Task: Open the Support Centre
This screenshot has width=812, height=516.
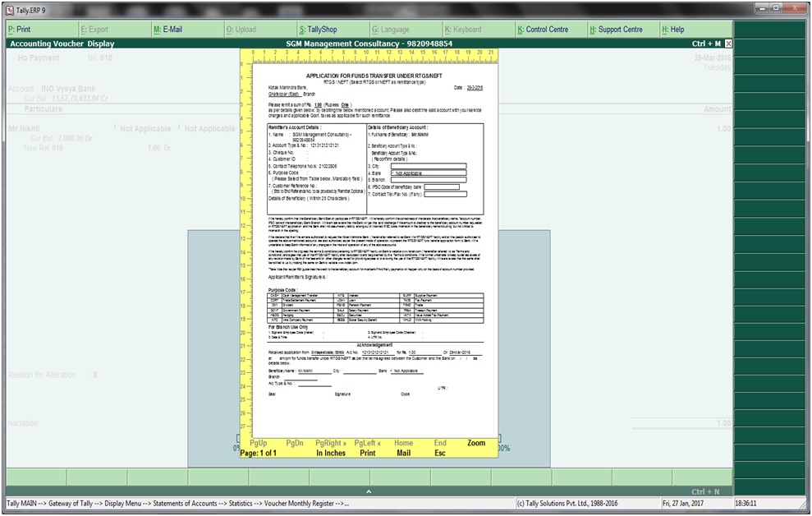Action: tap(616, 30)
